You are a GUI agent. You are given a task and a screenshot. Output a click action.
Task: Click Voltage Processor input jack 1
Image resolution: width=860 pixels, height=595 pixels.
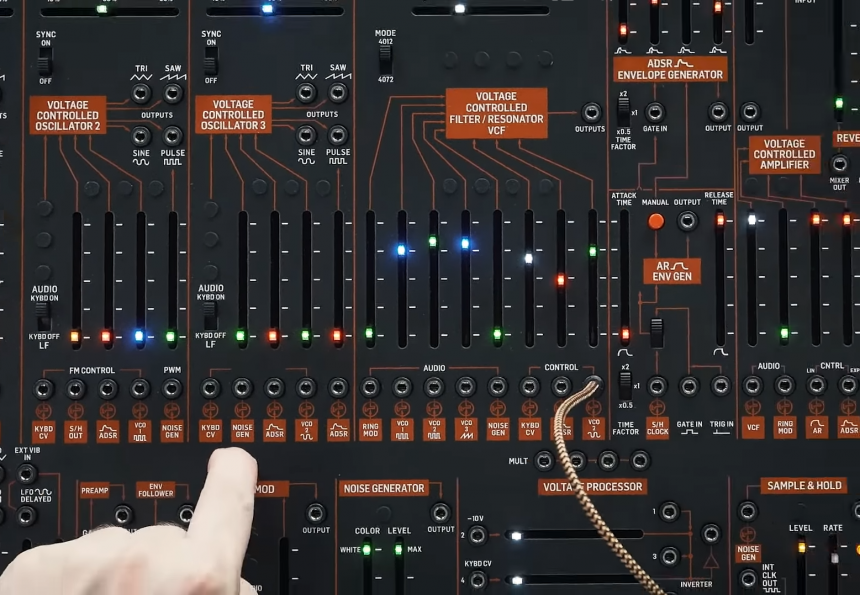coord(669,511)
